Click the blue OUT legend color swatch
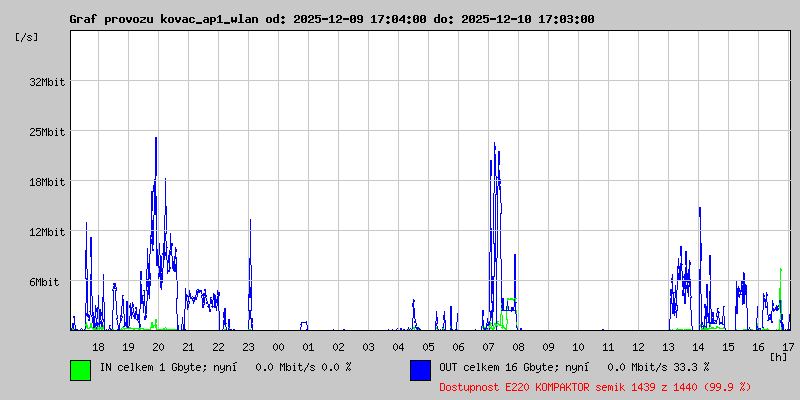This screenshot has width=800, height=400. point(420,370)
